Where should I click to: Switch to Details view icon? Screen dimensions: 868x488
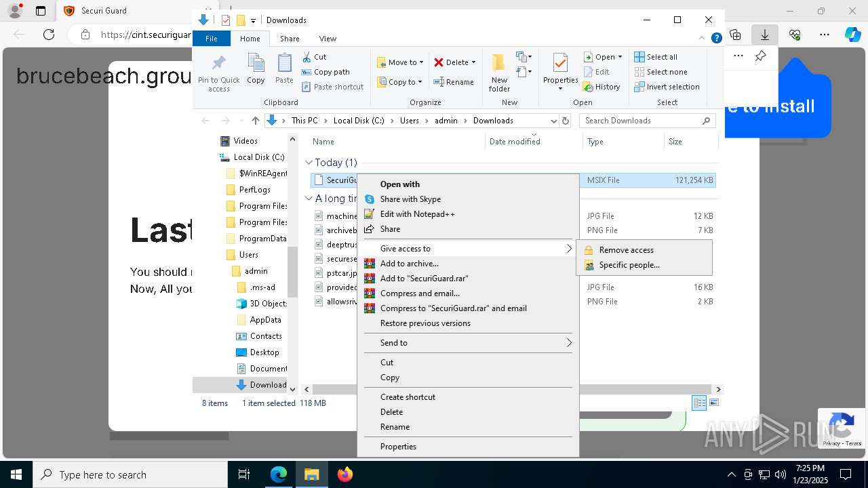pos(699,403)
